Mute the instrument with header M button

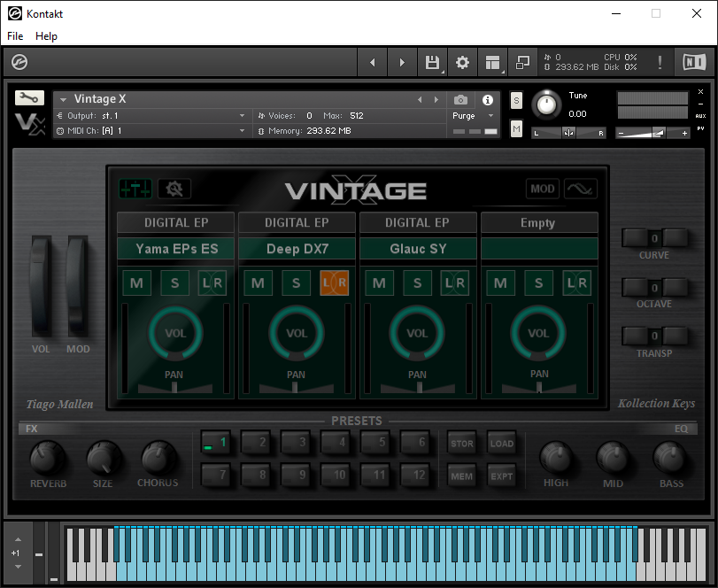(516, 129)
